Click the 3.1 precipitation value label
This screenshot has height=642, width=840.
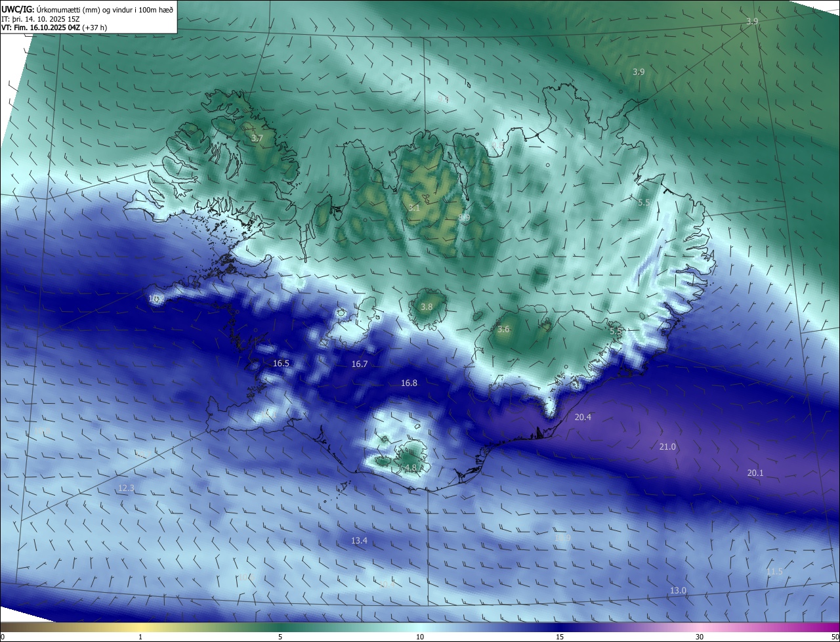[x=414, y=207]
